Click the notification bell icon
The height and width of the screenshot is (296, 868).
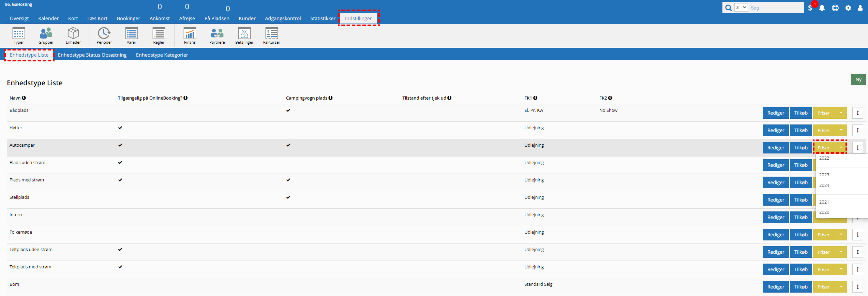[822, 8]
